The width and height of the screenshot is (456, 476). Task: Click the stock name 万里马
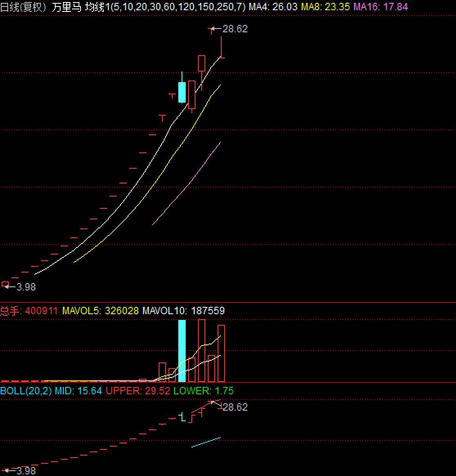point(67,7)
